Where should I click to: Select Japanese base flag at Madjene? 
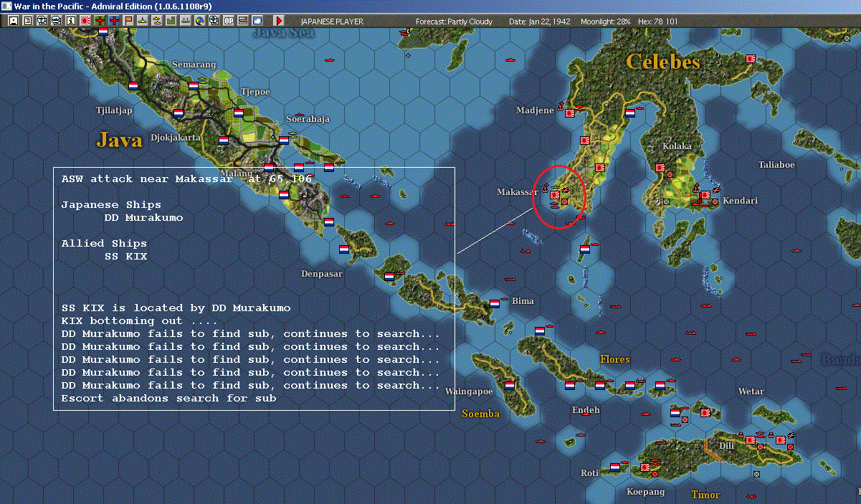(x=570, y=113)
